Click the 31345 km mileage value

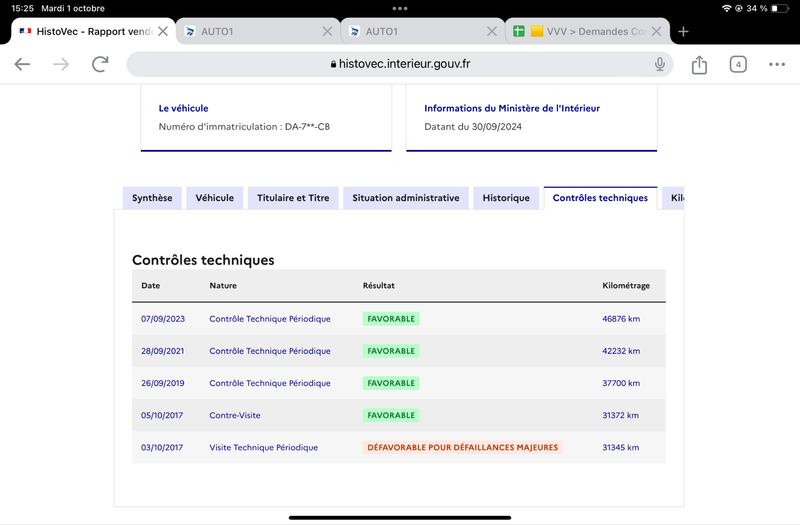click(620, 447)
